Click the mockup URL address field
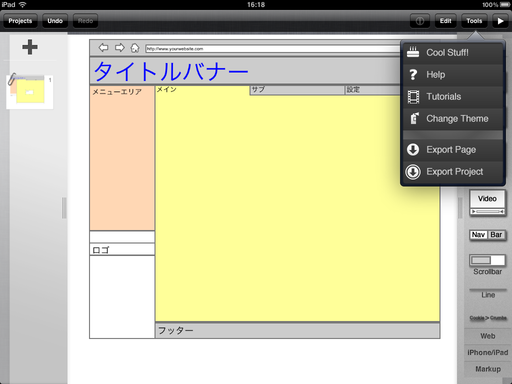Viewport: 512px width, 384px height. (x=273, y=49)
